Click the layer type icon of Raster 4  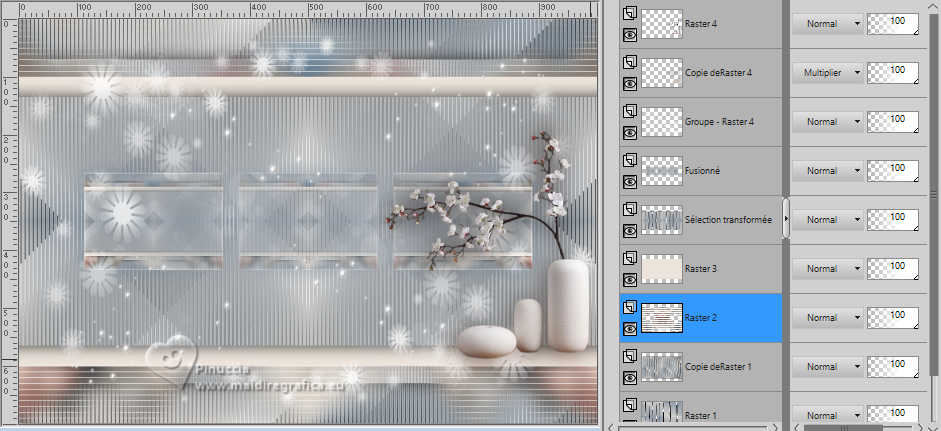coord(630,13)
